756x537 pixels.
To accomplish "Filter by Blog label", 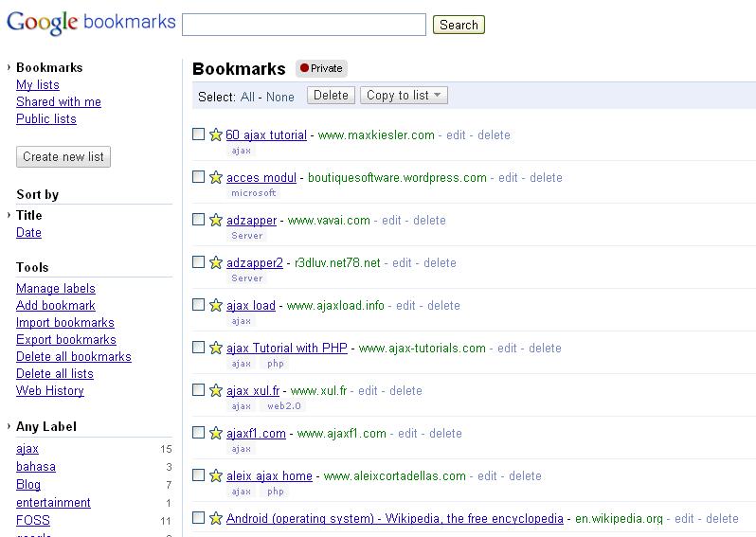I will point(28,485).
